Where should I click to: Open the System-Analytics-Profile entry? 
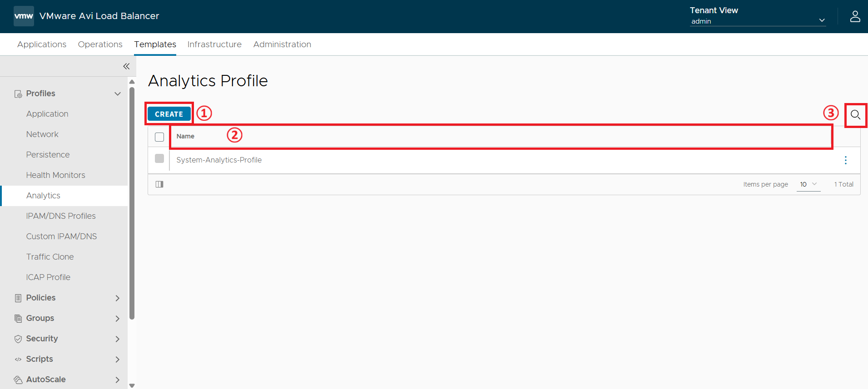219,160
